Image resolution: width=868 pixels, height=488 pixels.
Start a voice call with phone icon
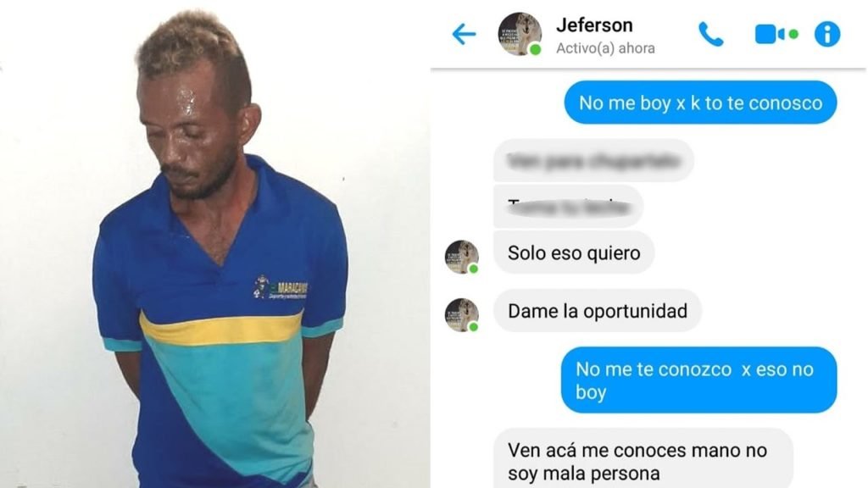coord(711,34)
